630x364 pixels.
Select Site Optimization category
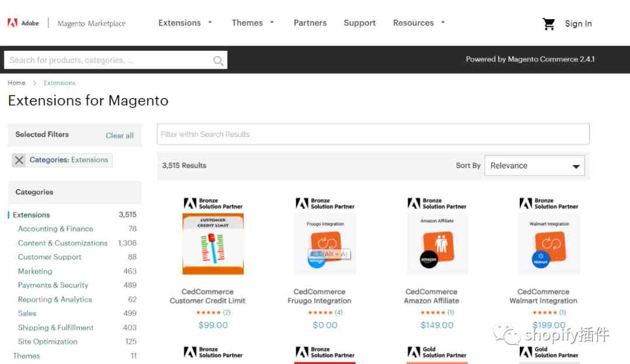pyautogui.click(x=47, y=341)
